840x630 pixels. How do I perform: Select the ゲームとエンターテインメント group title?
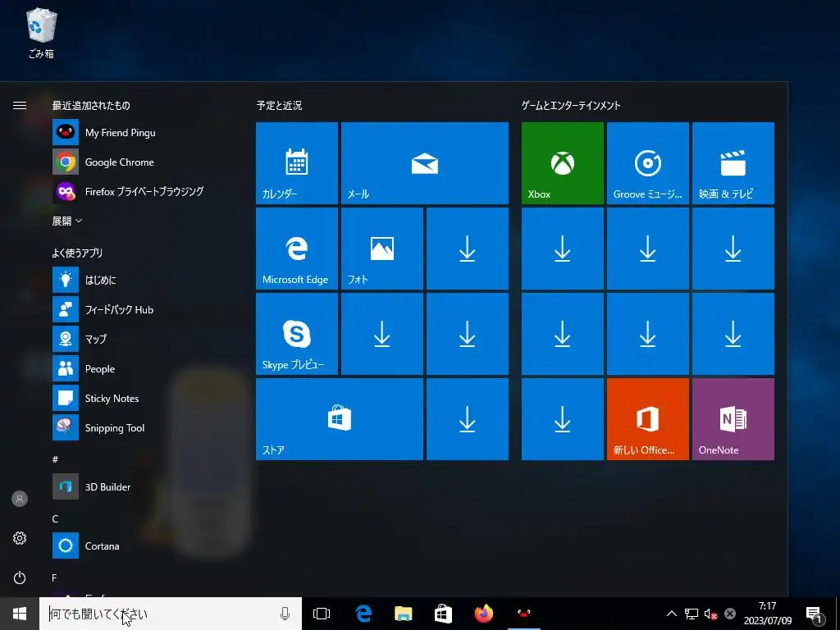click(571, 106)
